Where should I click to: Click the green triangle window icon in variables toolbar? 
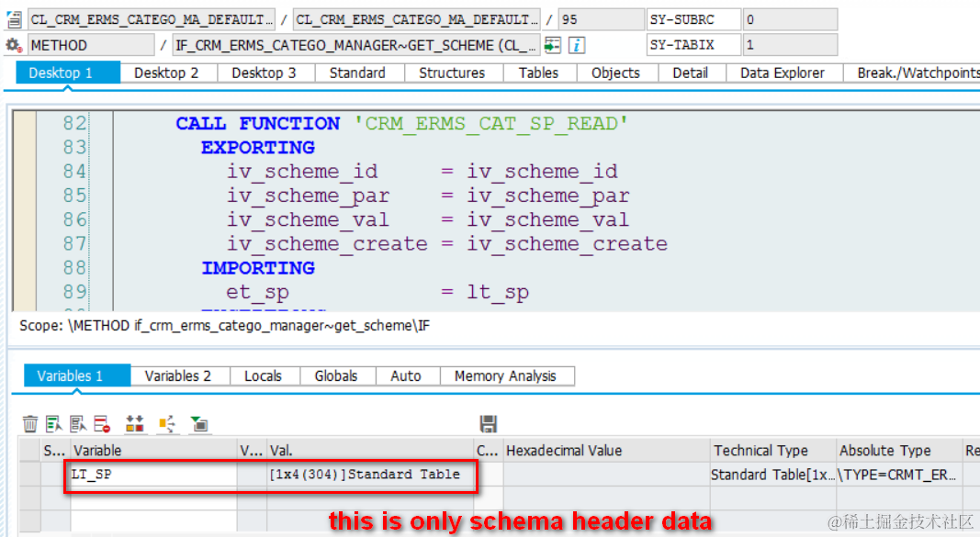(x=199, y=424)
